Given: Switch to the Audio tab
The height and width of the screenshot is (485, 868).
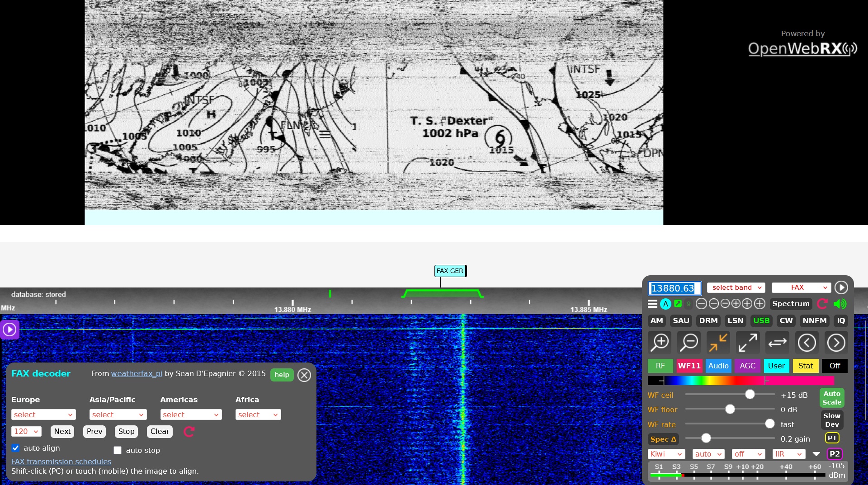Looking at the screenshot, I should (718, 366).
